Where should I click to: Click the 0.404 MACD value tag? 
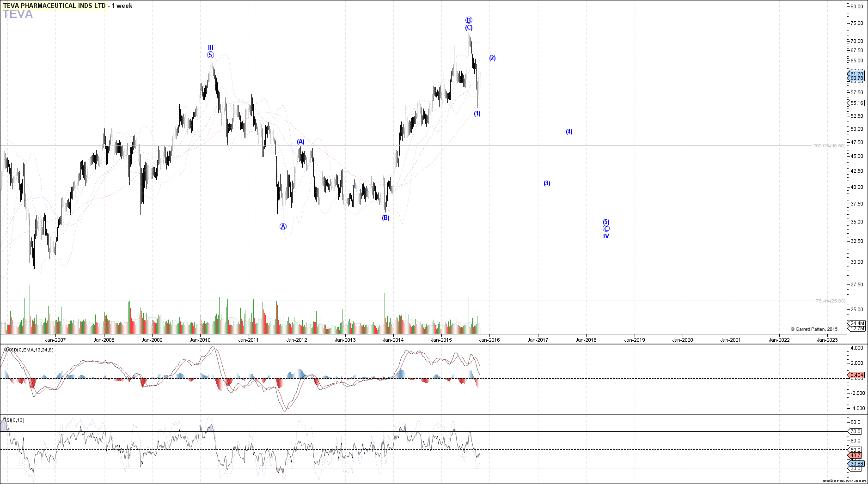[x=856, y=375]
